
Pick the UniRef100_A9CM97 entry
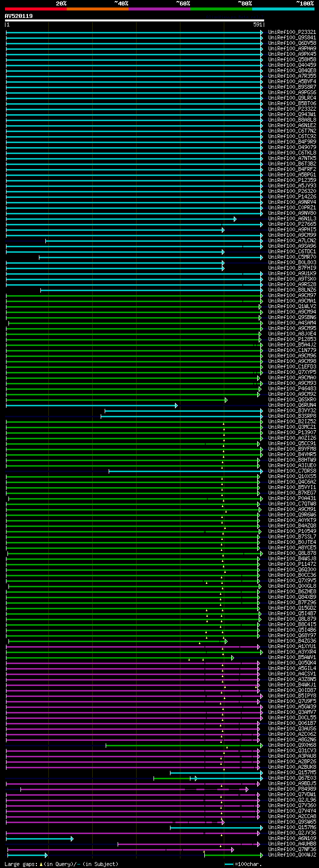[x=292, y=295]
